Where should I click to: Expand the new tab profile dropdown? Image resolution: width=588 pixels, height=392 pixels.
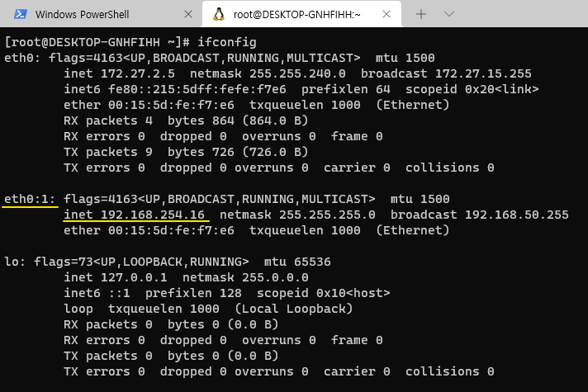click(x=449, y=14)
